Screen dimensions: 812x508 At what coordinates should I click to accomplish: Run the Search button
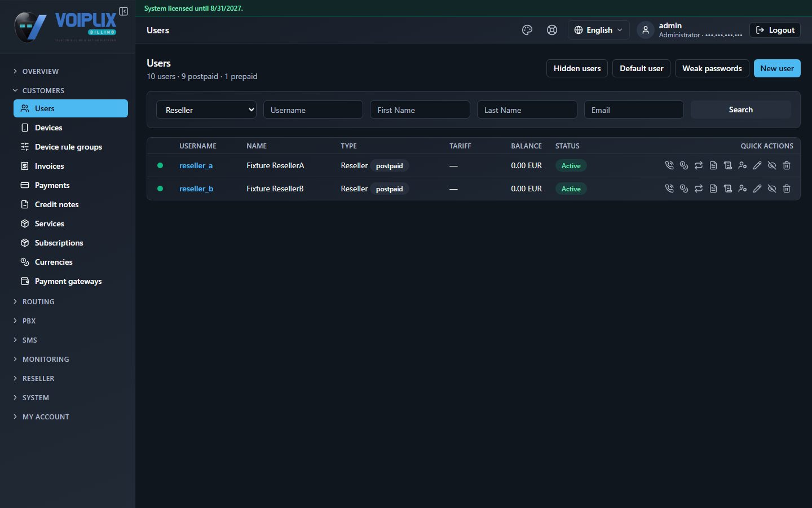(x=740, y=110)
